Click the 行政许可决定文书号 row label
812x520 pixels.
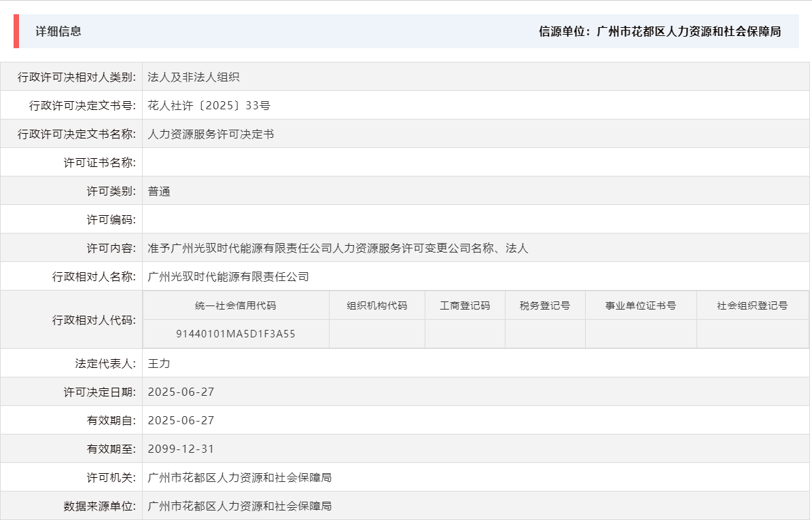pos(81,105)
